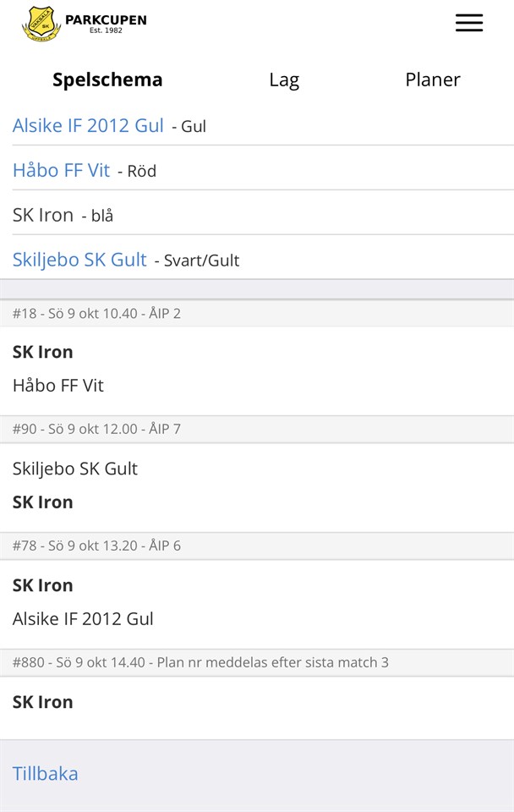This screenshot has width=514, height=812.
Task: Open the Skiljebo SK Gult team link
Action: 79,260
